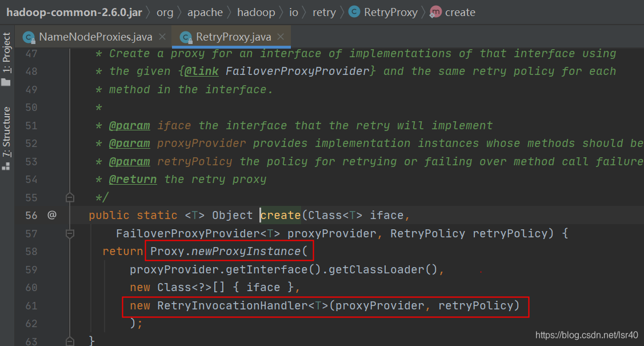Click the 'return' keyword on line 58
The image size is (644, 346).
(122, 252)
